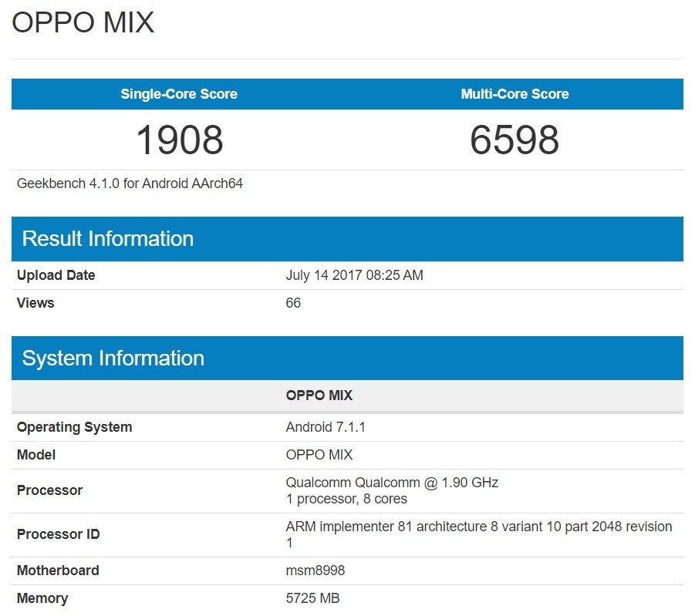Click the Upload Date label
This screenshot has width=695, height=616.
tap(56, 275)
